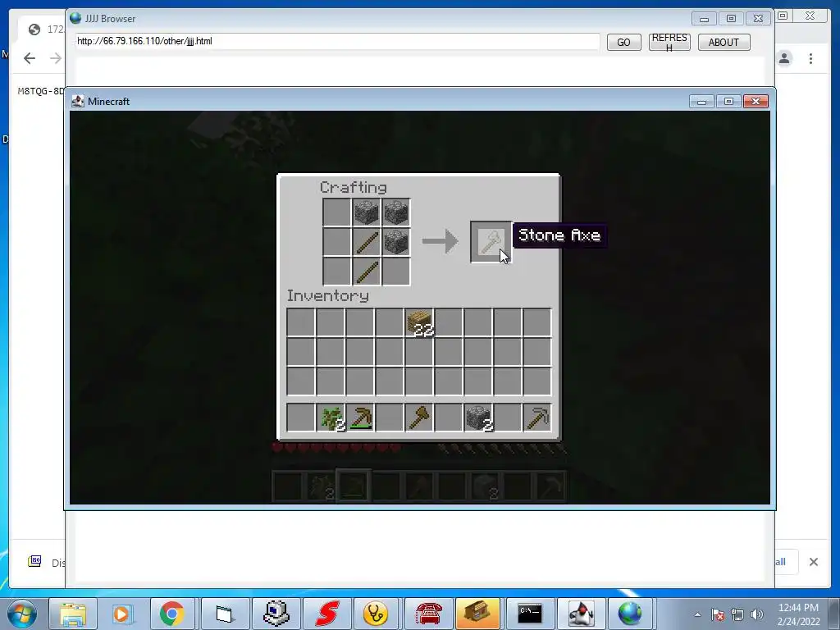Pick up cobblestone in middle-right crafting slot
The height and width of the screenshot is (630, 840).
coord(396,242)
